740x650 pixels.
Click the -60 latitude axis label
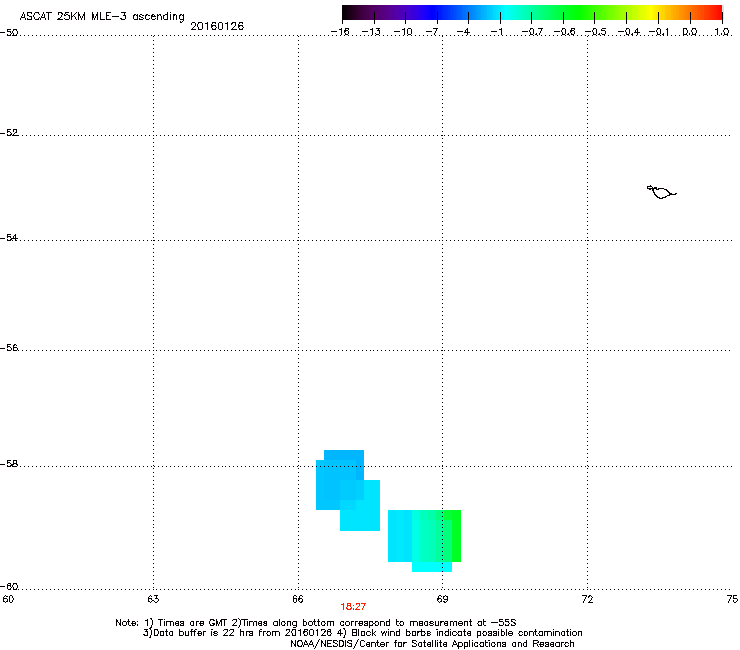[x=9, y=587]
